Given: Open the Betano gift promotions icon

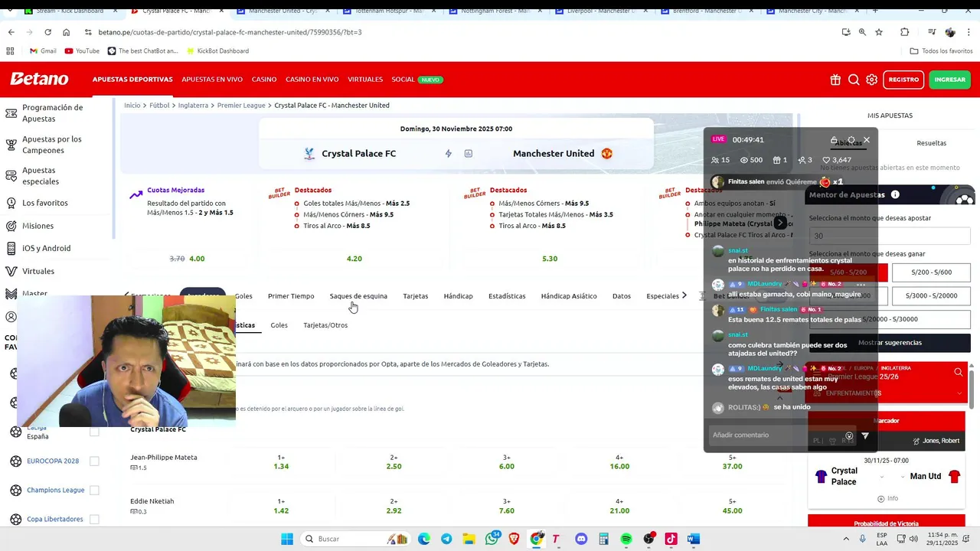Looking at the screenshot, I should pyautogui.click(x=835, y=80).
